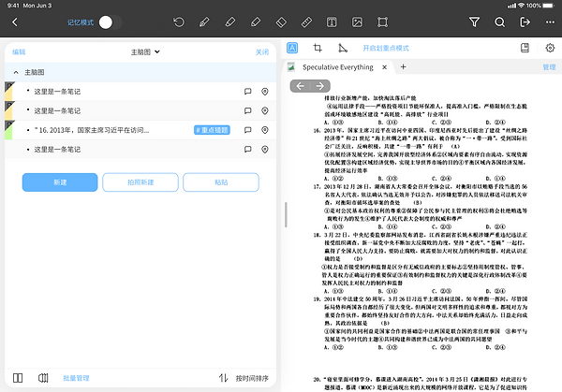Click the 拍照新建 button
This screenshot has width=562, height=392.
(x=140, y=182)
